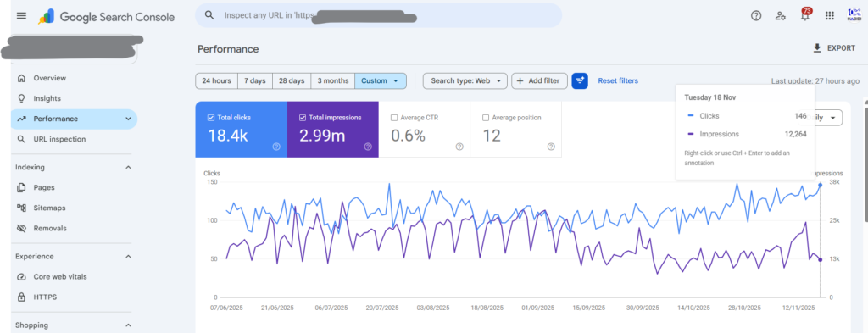Collapse the Shopping section
The width and height of the screenshot is (868, 333).
tap(129, 325)
